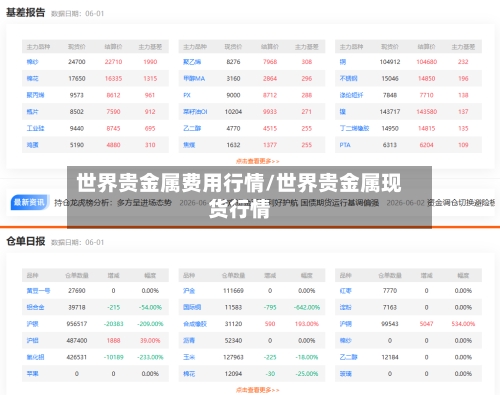This screenshot has height=395, width=500.
Task: Open the 鸡蛋 variety link
Action: [33, 145]
